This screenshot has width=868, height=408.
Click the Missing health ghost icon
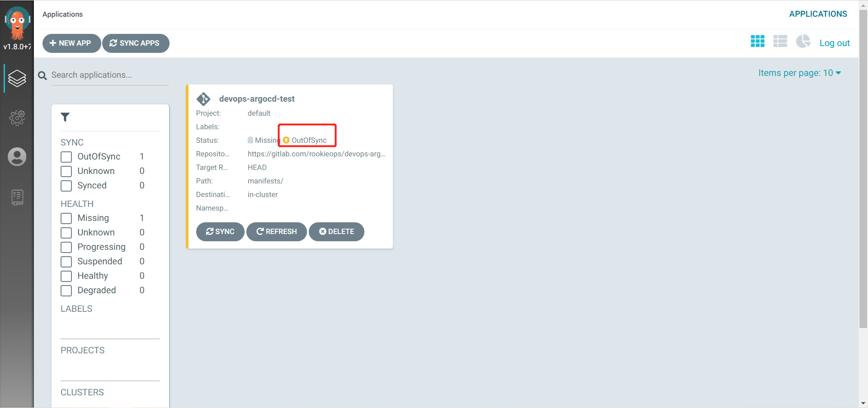[x=250, y=140]
